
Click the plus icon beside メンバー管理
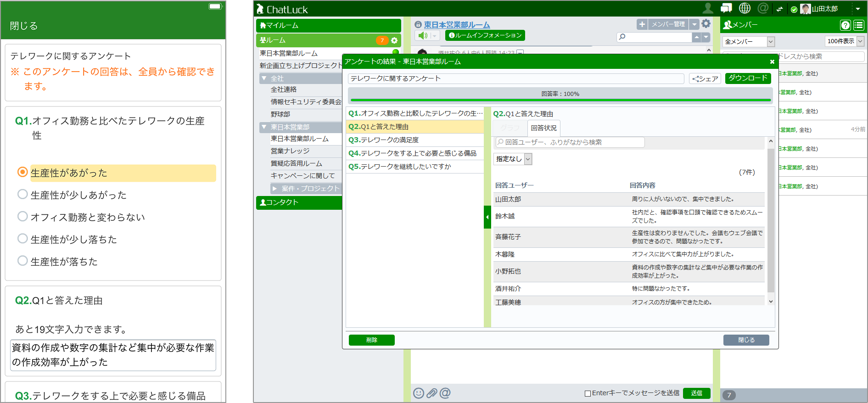[642, 24]
